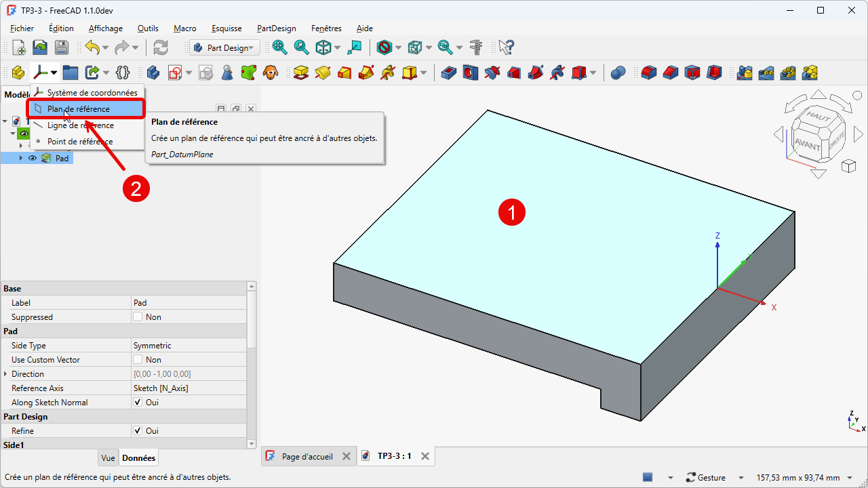The width and height of the screenshot is (868, 488).
Task: Select the Fillet tool icon
Action: pos(649,72)
